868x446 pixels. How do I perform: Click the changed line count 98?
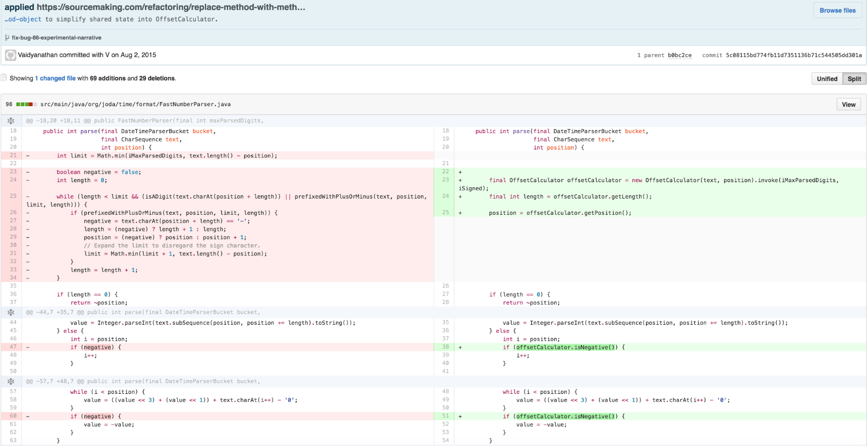coord(9,104)
